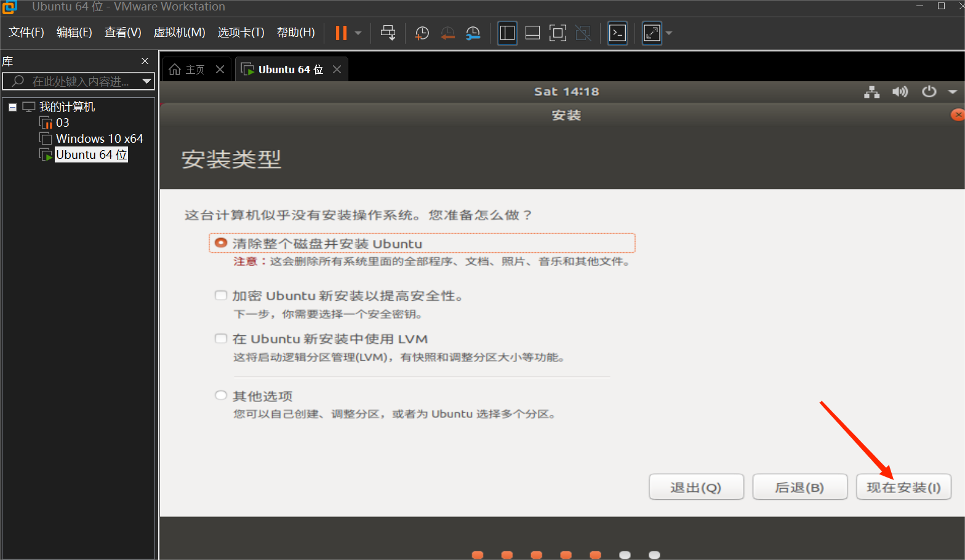This screenshot has width=965, height=560.
Task: Close the 库 library panel
Action: coord(145,61)
